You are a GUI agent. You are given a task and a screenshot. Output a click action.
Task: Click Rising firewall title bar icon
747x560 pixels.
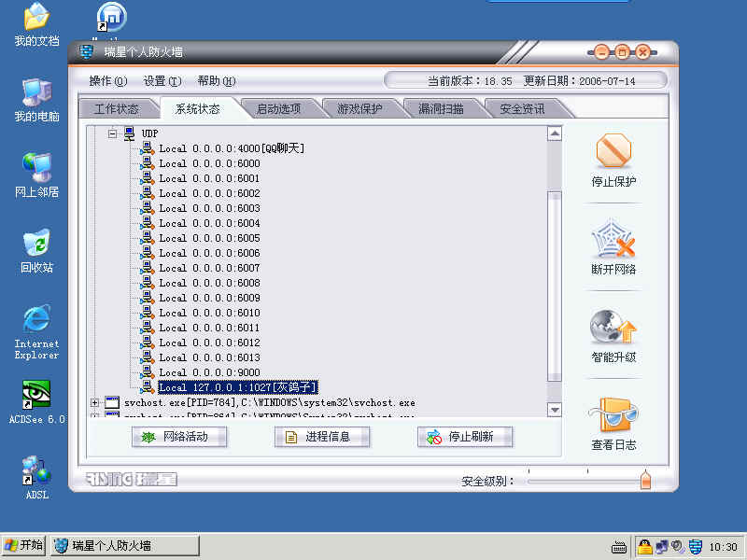[86, 51]
